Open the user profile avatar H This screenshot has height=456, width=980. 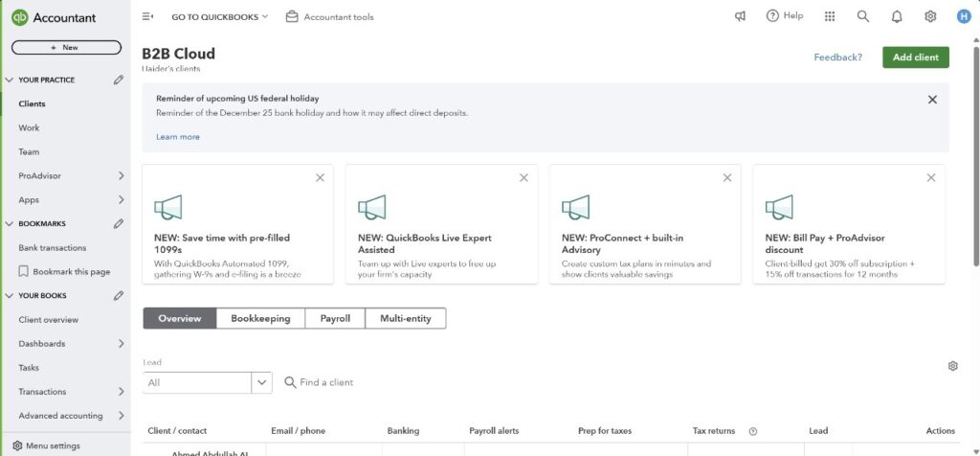[x=964, y=17]
